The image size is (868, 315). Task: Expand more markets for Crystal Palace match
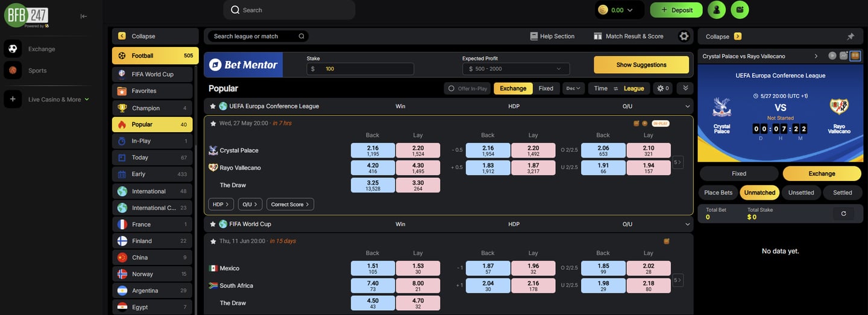pyautogui.click(x=678, y=162)
